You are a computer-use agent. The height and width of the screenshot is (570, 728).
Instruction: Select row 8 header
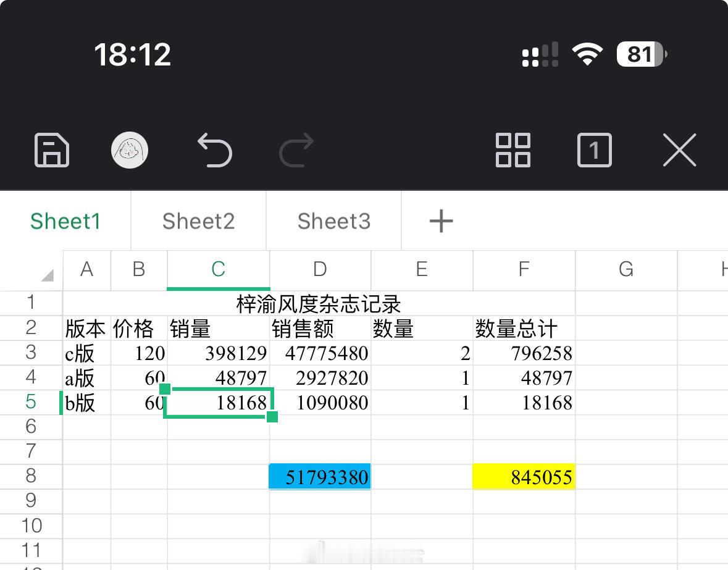(x=31, y=476)
